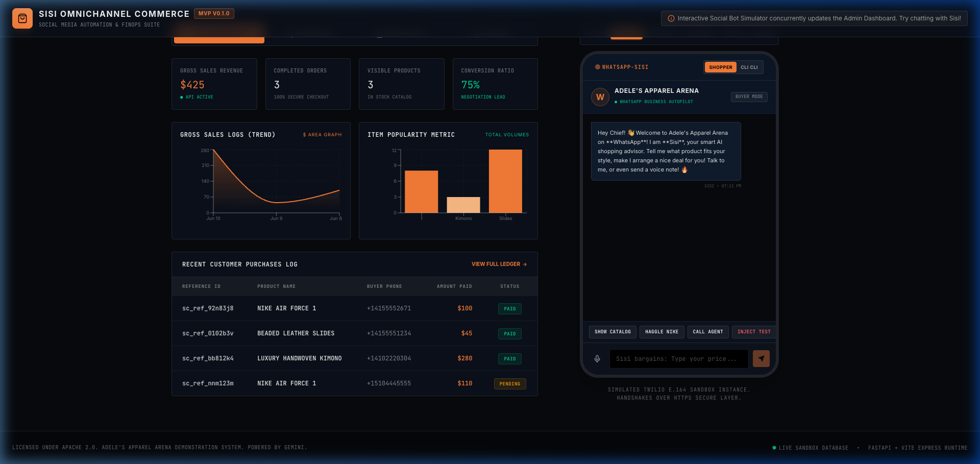
Task: Click the microphone voice note icon
Action: [x=597, y=359]
